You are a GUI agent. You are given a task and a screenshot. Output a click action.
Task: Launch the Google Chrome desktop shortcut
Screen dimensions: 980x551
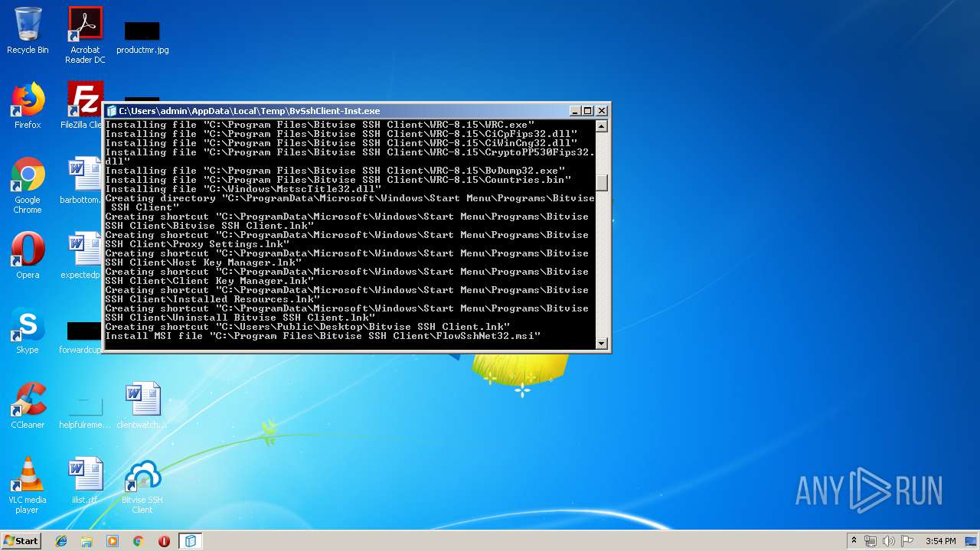pyautogui.click(x=28, y=185)
